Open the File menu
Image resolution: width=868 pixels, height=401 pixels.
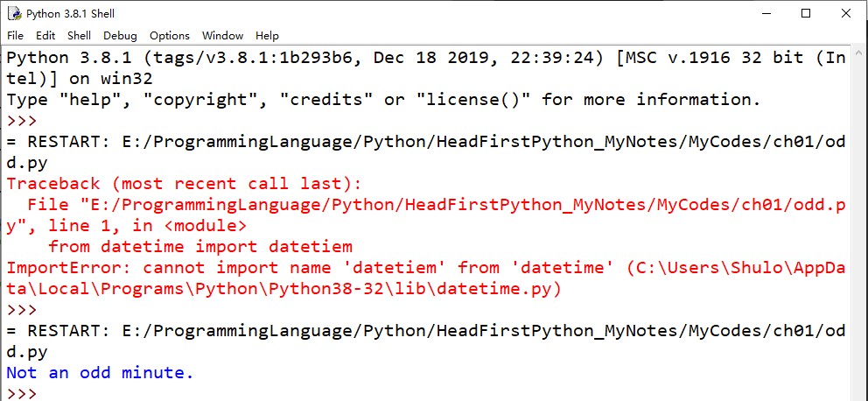pyautogui.click(x=15, y=35)
